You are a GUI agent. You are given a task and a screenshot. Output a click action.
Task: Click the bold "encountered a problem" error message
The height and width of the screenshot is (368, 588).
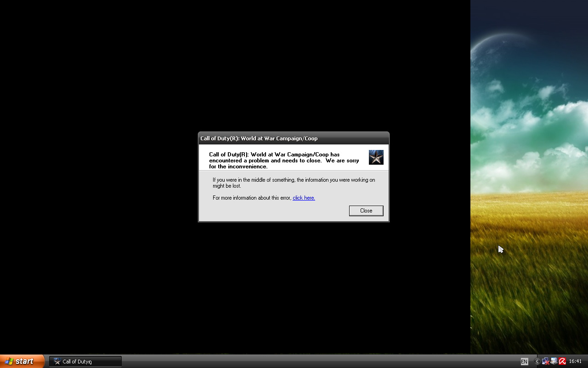coord(284,161)
